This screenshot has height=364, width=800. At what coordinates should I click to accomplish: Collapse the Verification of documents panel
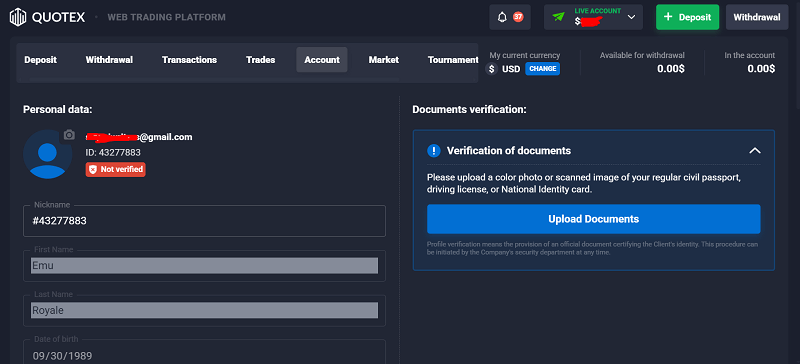755,151
